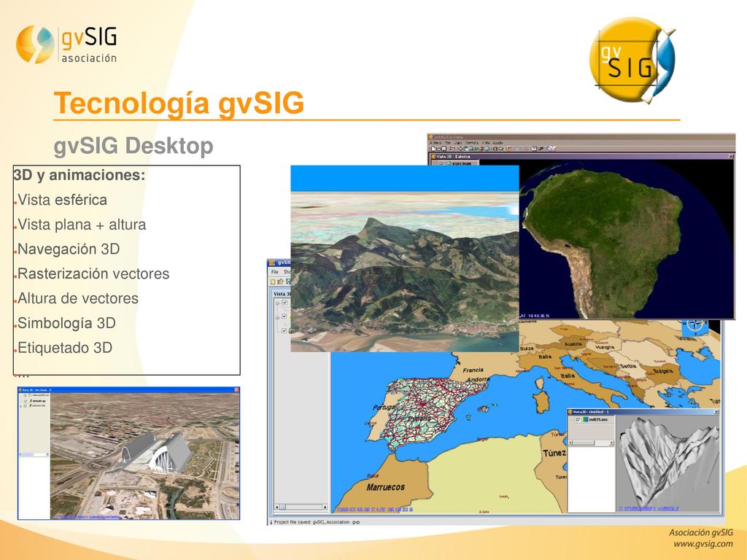Toggle the mdt25.asc layer checkbox
Viewport: 747px width, 560px height.
tap(578, 419)
